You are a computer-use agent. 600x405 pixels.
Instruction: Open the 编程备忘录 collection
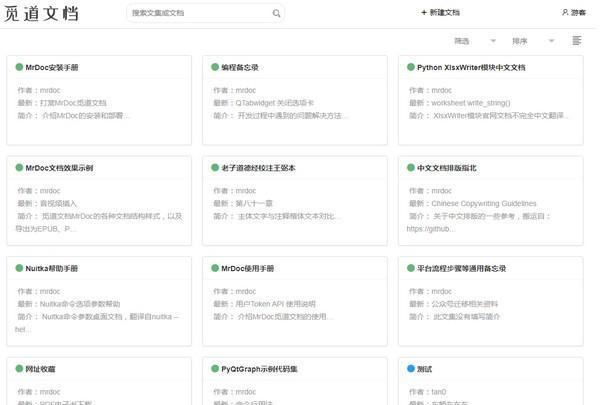240,67
